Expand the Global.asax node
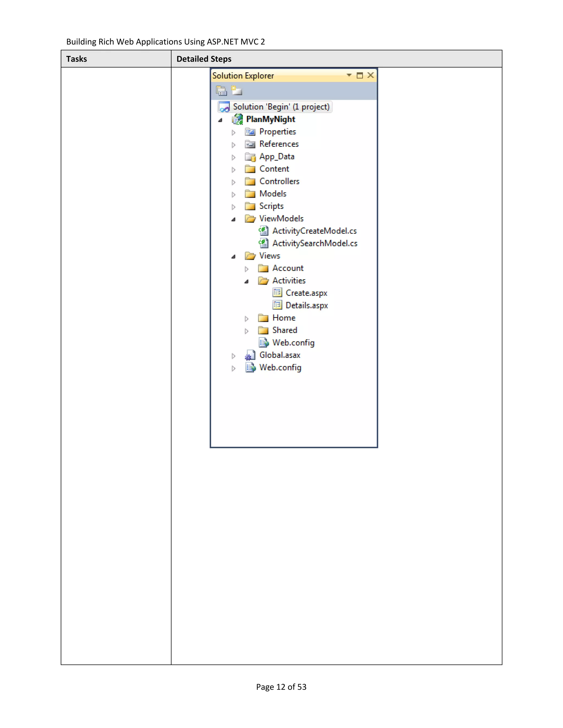Screen dimensions: 563x728 tap(233, 356)
